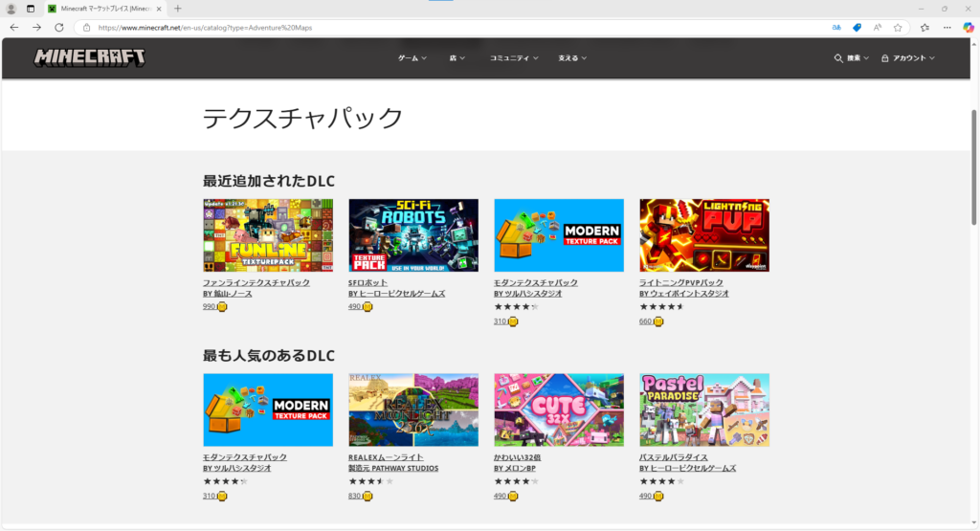Click the translate page icon in address bar
The width and height of the screenshot is (980, 531).
pyautogui.click(x=836, y=28)
